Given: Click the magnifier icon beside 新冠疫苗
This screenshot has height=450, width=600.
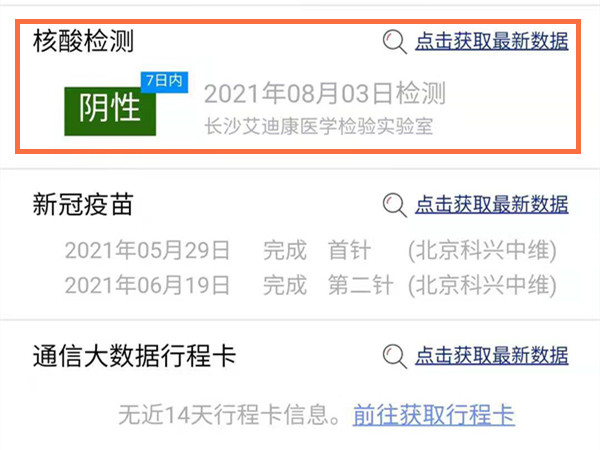Looking at the screenshot, I should click(395, 205).
